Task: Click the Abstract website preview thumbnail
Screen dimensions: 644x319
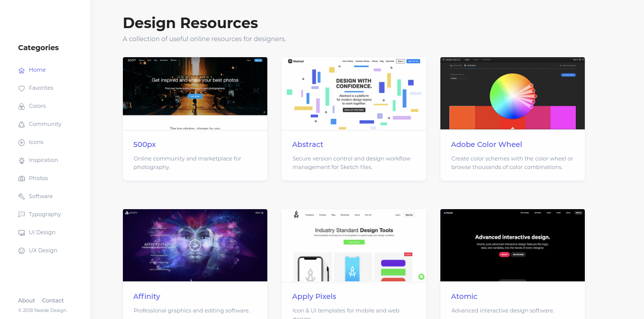Action: (354, 93)
